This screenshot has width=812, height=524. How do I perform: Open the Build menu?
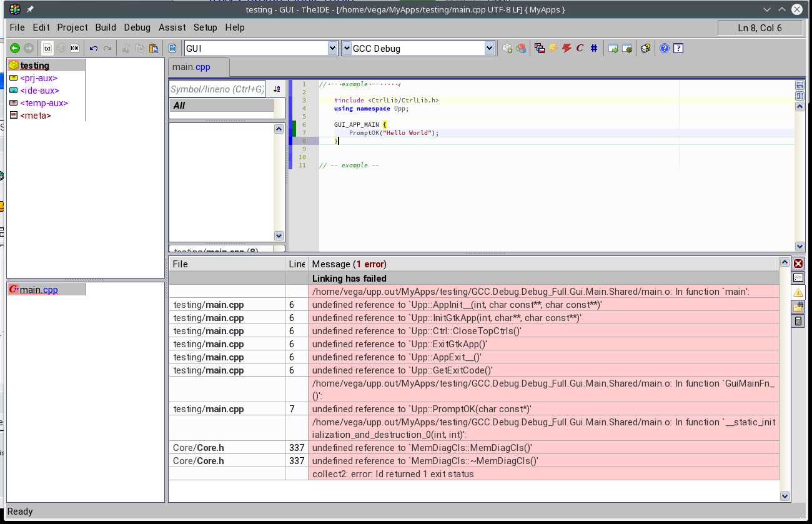106,27
